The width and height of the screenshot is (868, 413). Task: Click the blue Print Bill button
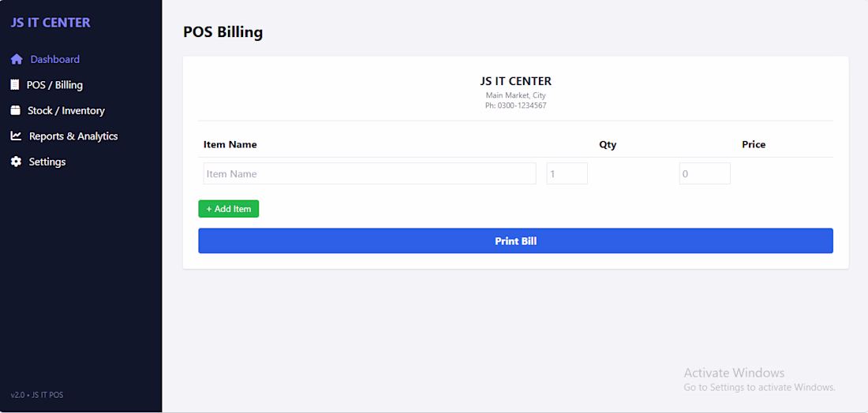[515, 241]
